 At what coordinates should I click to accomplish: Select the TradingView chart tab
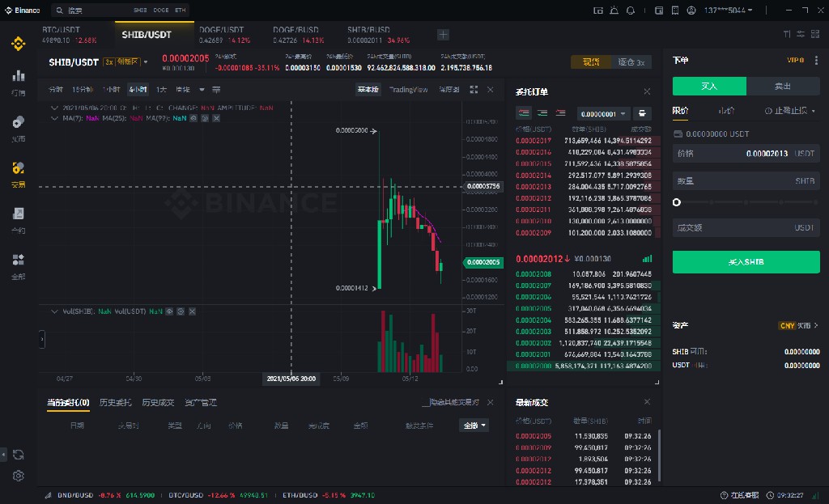pos(408,90)
